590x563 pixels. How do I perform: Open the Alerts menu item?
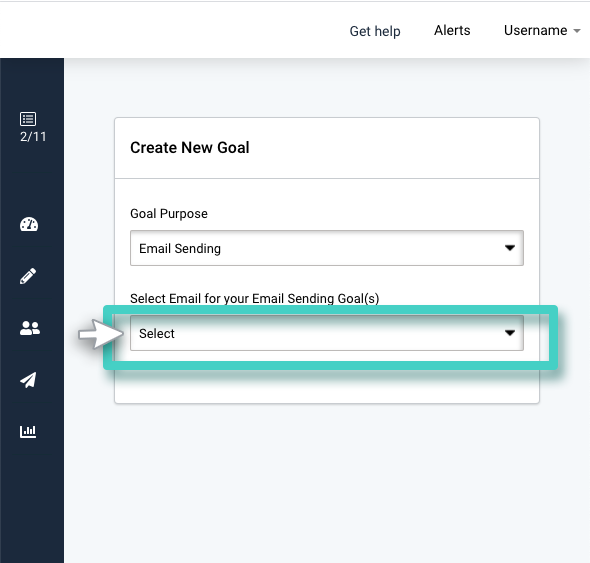[x=452, y=30]
